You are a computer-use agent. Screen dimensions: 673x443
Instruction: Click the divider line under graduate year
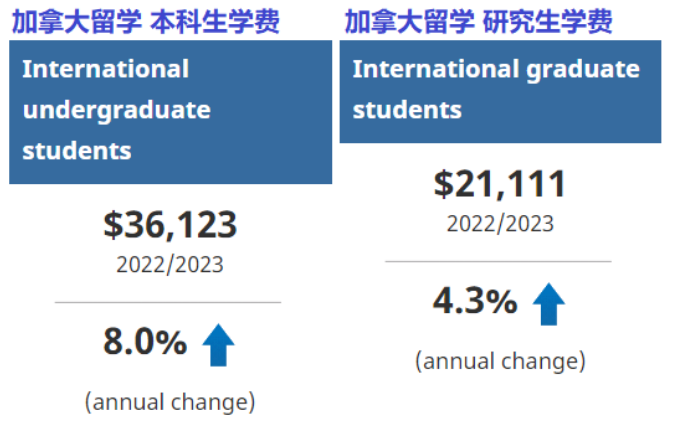click(498, 261)
